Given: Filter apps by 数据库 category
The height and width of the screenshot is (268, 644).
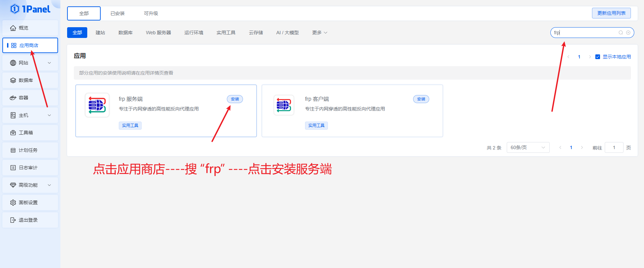Looking at the screenshot, I should click(126, 33).
